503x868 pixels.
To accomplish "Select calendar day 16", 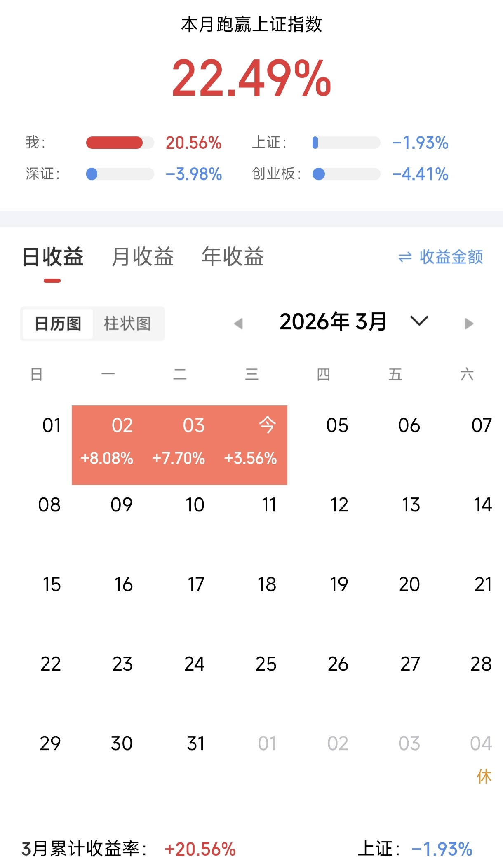I will (x=123, y=584).
